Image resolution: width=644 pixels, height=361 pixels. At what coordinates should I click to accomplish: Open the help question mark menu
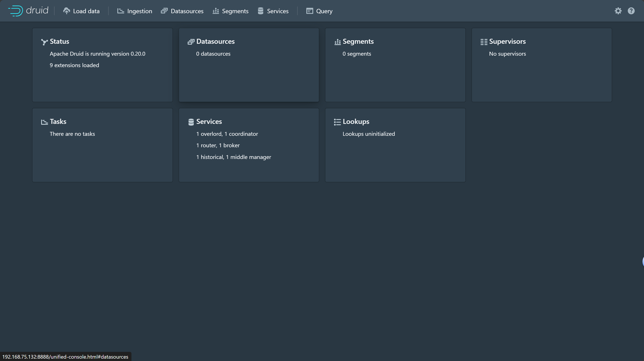(631, 11)
